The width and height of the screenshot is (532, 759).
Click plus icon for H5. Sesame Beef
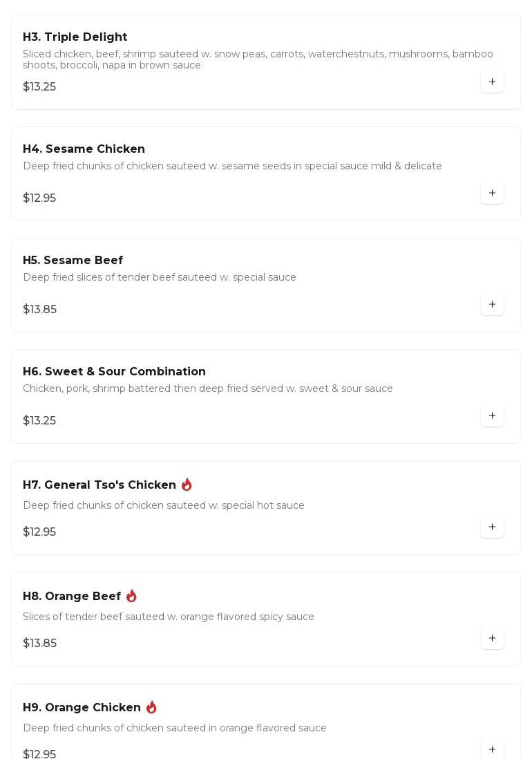tap(492, 304)
